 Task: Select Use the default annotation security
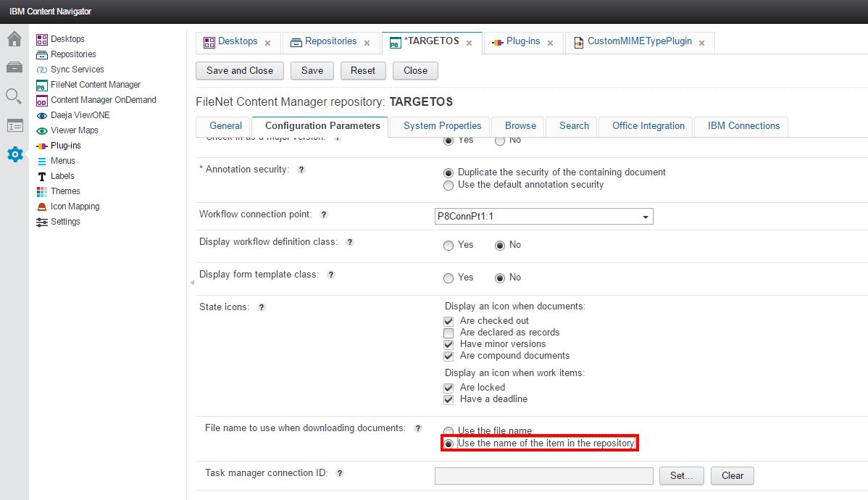coord(448,185)
